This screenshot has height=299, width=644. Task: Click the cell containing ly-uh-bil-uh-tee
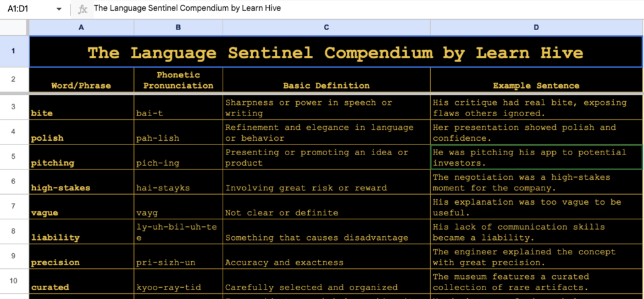click(178, 232)
